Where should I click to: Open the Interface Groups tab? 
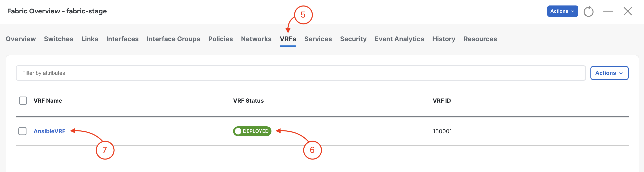click(x=173, y=39)
